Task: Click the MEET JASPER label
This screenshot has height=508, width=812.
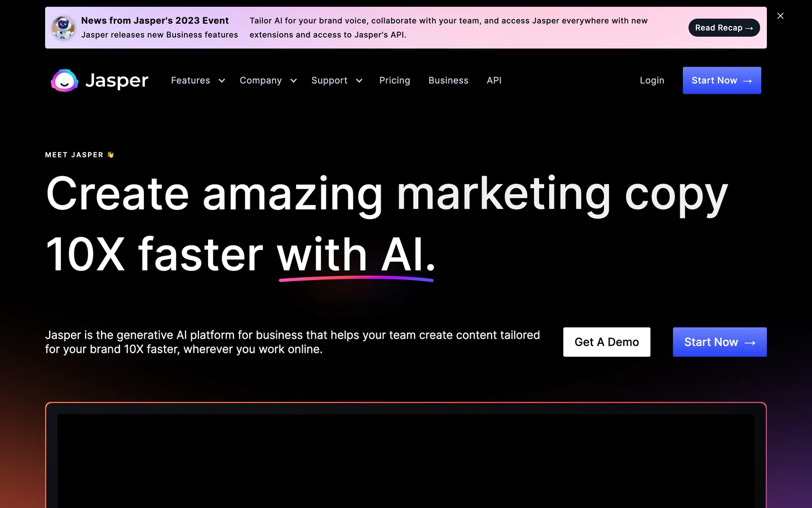Action: click(74, 155)
